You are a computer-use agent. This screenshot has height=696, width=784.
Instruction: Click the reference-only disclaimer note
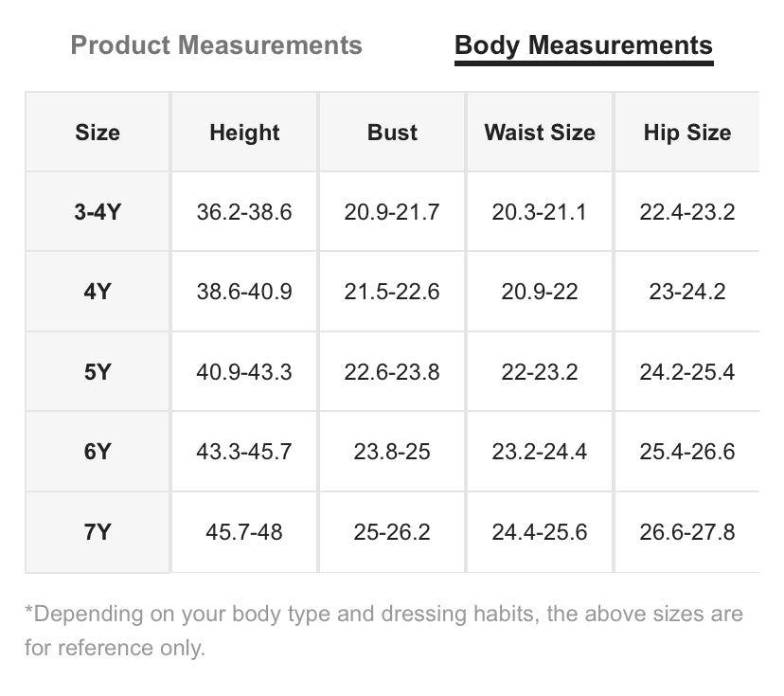(383, 631)
